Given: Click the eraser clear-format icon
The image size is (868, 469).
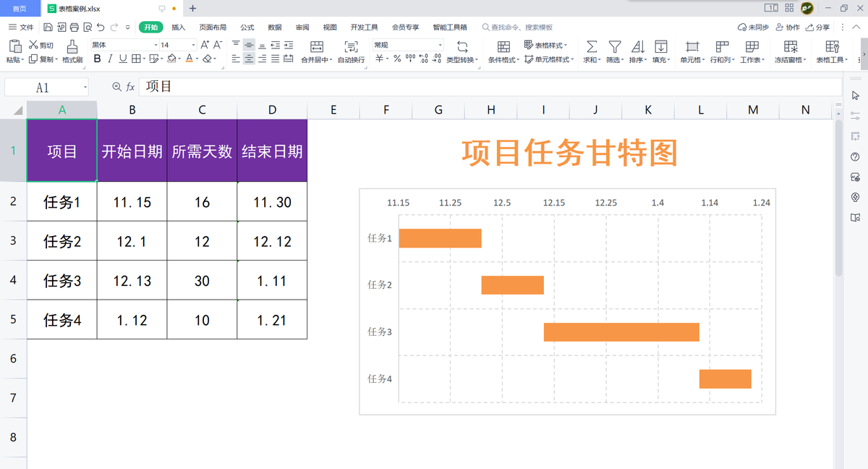Looking at the screenshot, I should click(207, 59).
